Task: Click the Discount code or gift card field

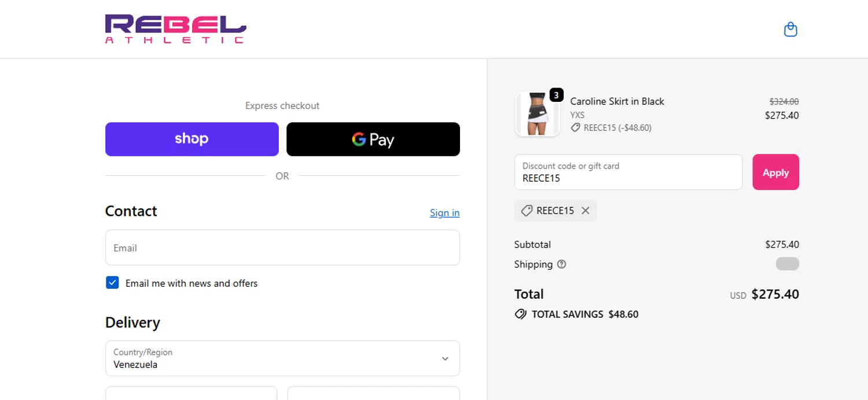Action: tap(628, 172)
